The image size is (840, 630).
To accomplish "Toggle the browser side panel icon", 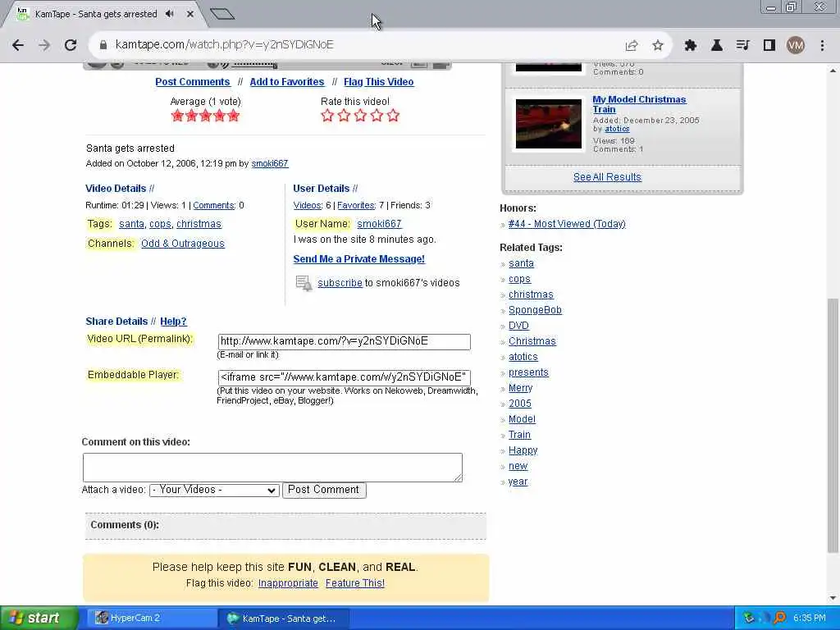I will click(x=769, y=46).
